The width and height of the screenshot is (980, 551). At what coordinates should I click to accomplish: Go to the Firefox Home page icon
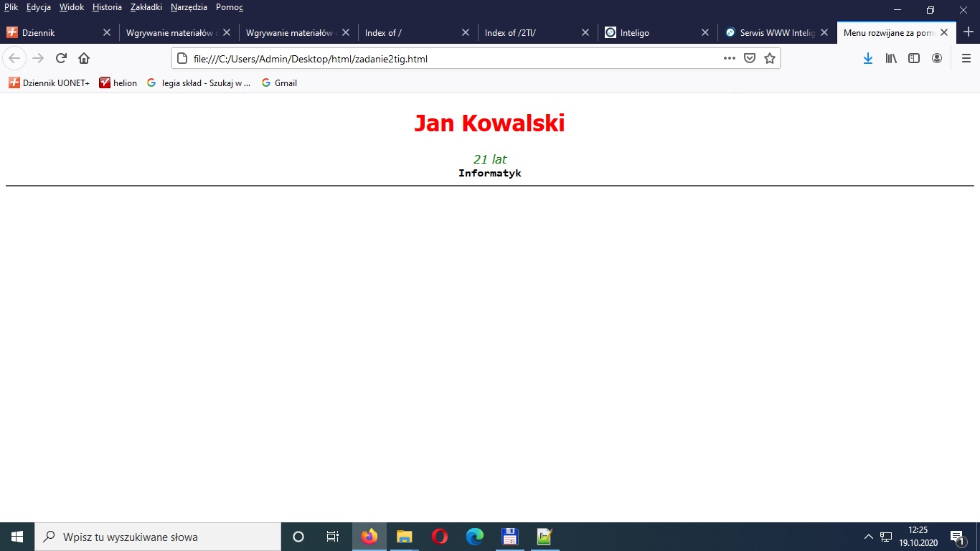click(84, 58)
